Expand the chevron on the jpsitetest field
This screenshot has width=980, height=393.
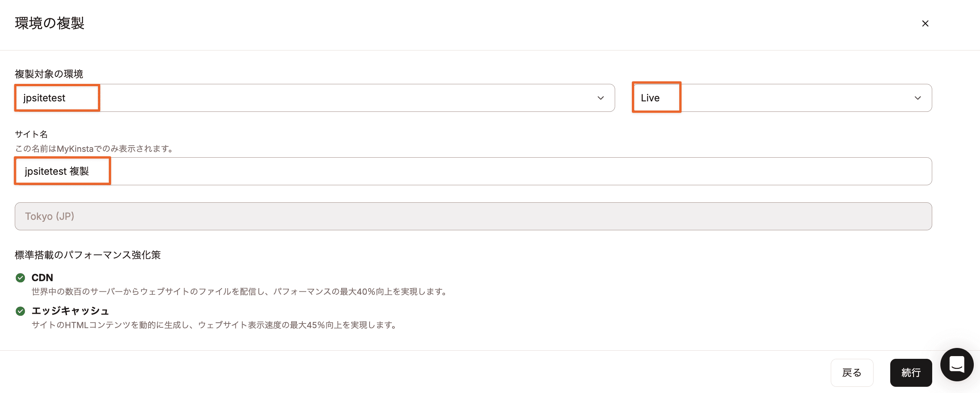(600, 98)
